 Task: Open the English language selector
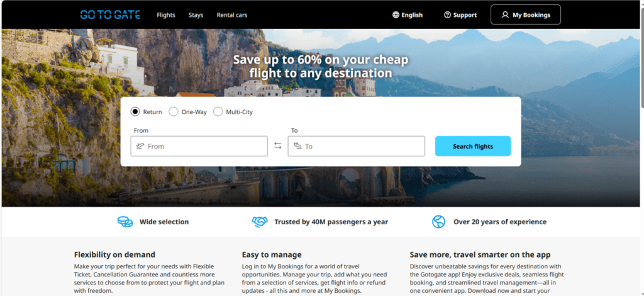click(408, 15)
